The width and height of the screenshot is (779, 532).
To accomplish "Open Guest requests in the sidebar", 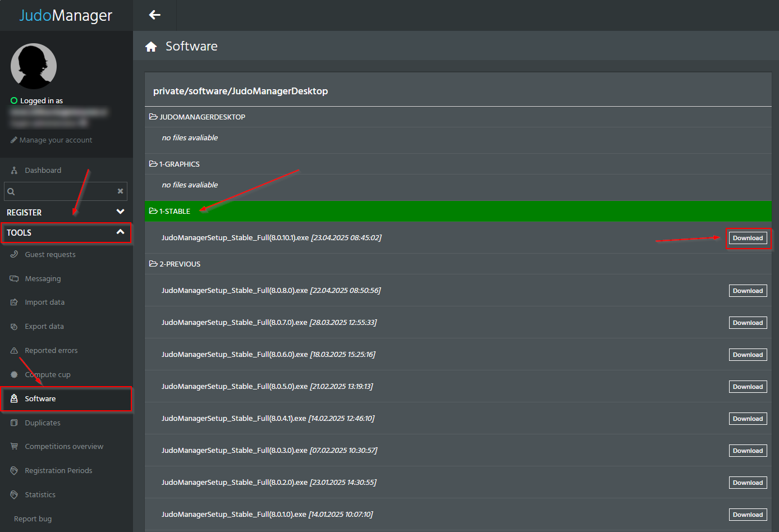I will coord(50,255).
